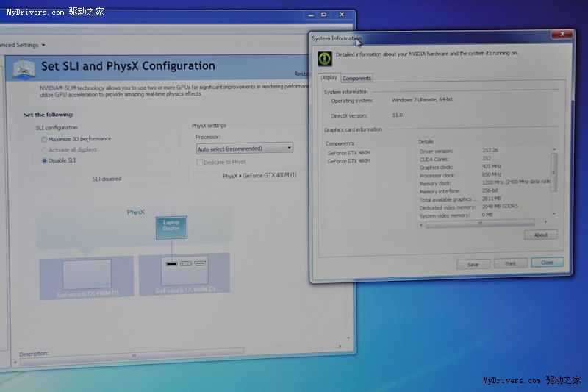Click the CUDA Cores value 352

click(x=487, y=158)
